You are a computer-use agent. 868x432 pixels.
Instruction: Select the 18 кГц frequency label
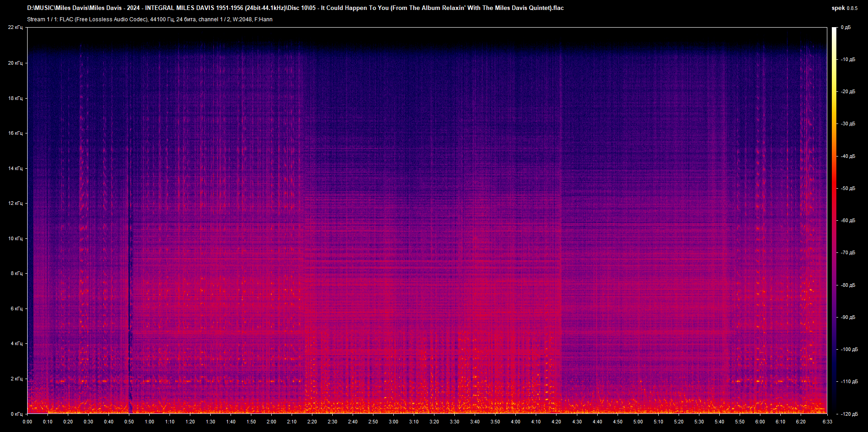point(15,98)
